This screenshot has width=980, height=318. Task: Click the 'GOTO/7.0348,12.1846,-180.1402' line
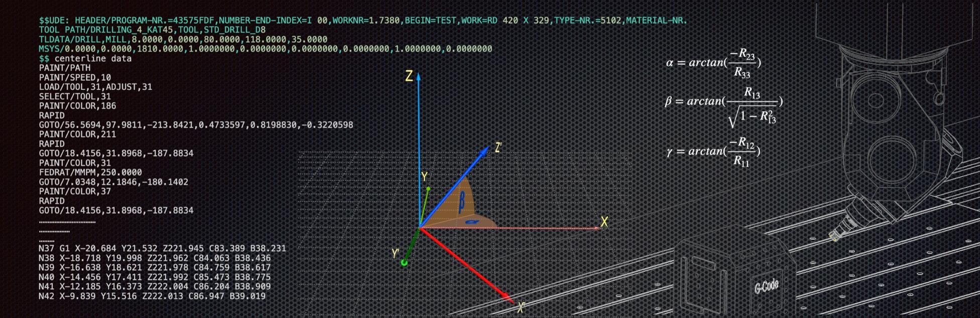[113, 182]
